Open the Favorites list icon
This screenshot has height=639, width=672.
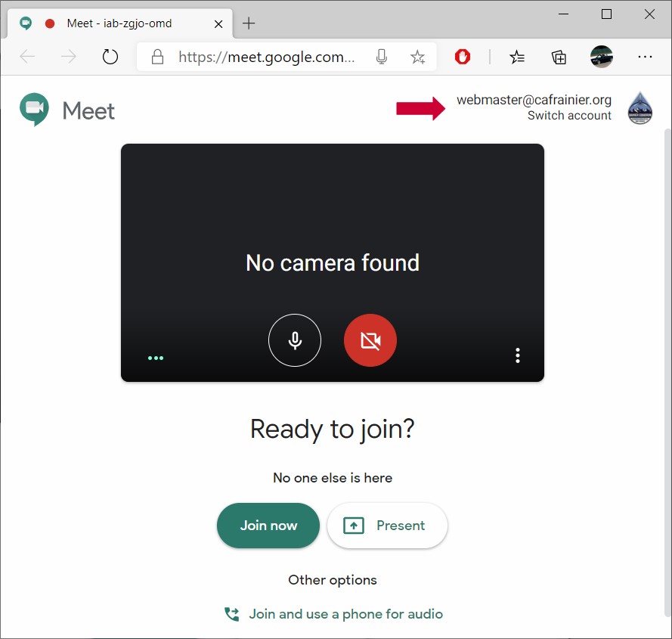tap(517, 57)
